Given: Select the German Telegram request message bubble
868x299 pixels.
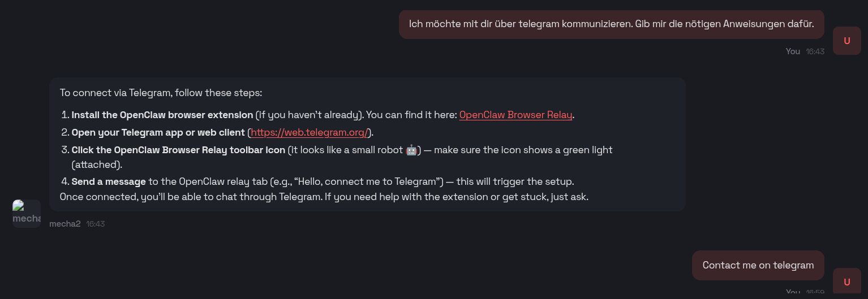Looking at the screenshot, I should [611, 24].
